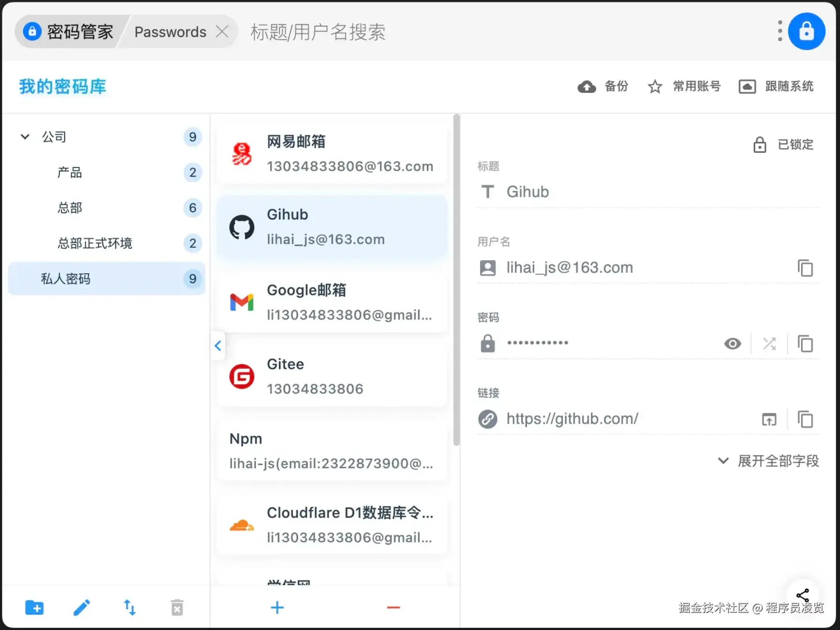Viewport: 840px width, 630px height.
Task: Copy the username to clipboard
Action: click(x=805, y=268)
